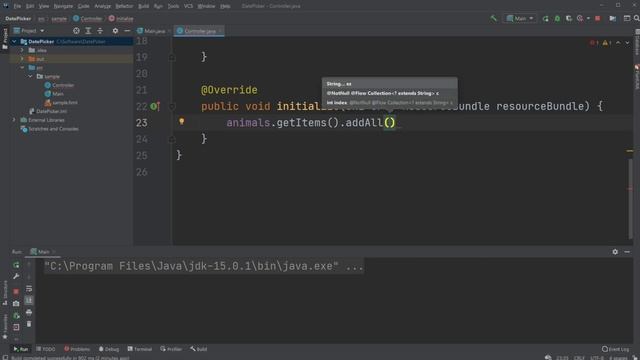Viewport: 640px width, 360px height.
Task: Click the Build Project hammer icon
Action: pos(493,18)
